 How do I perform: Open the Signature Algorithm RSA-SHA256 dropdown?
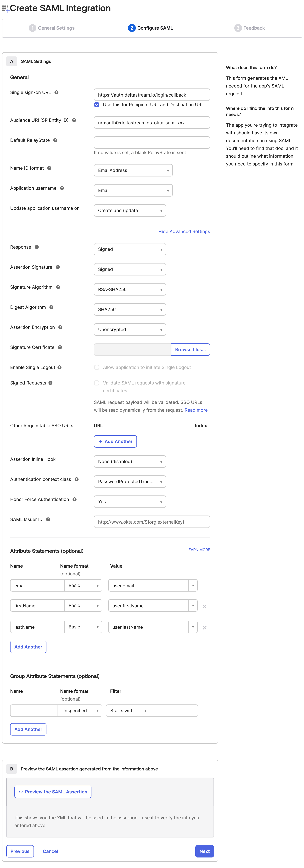[x=130, y=289]
